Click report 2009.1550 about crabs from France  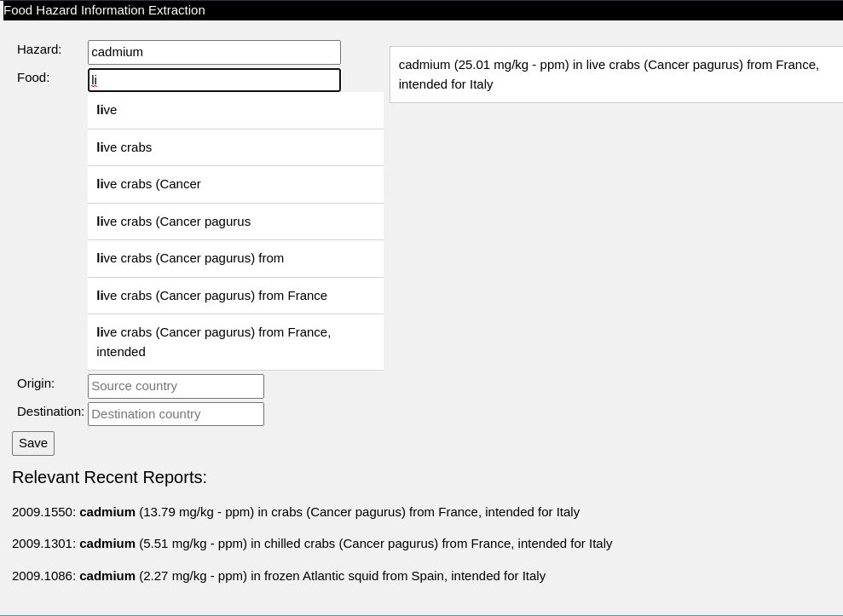(296, 512)
